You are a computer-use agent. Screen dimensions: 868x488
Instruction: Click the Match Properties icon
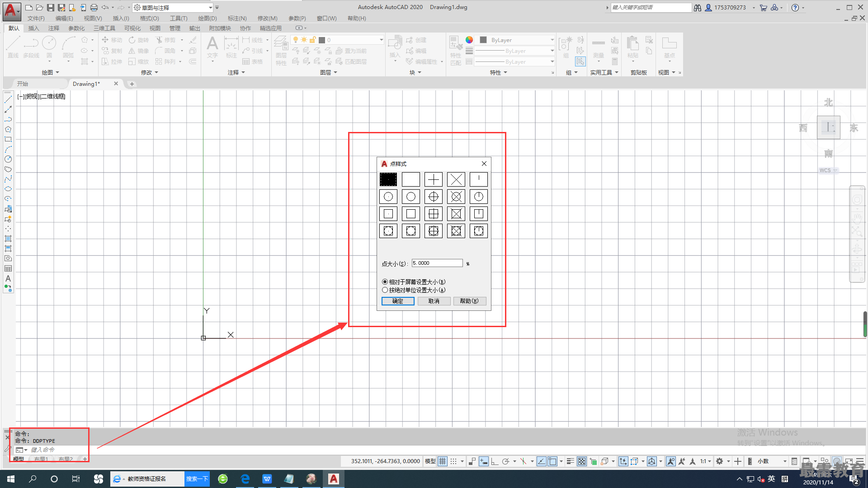point(456,50)
